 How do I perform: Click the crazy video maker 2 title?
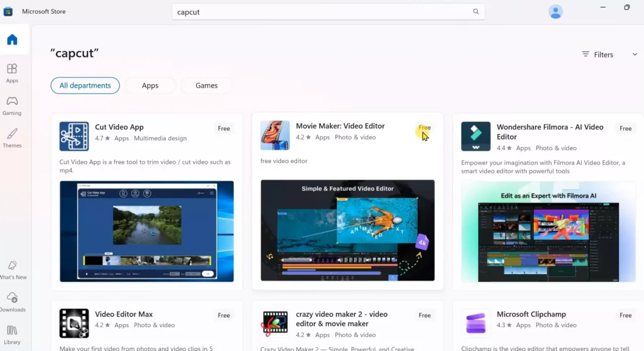coord(341,319)
